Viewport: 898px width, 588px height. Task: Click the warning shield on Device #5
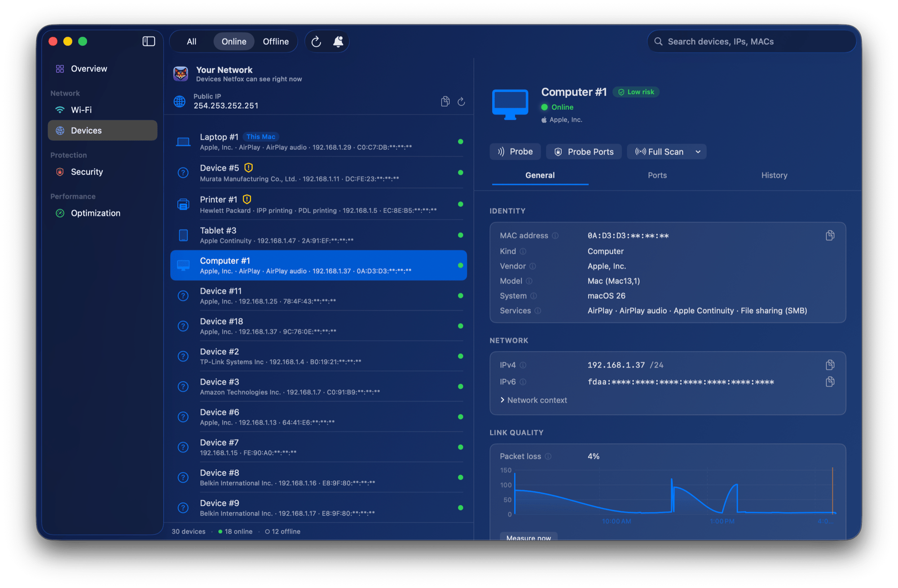click(x=248, y=168)
